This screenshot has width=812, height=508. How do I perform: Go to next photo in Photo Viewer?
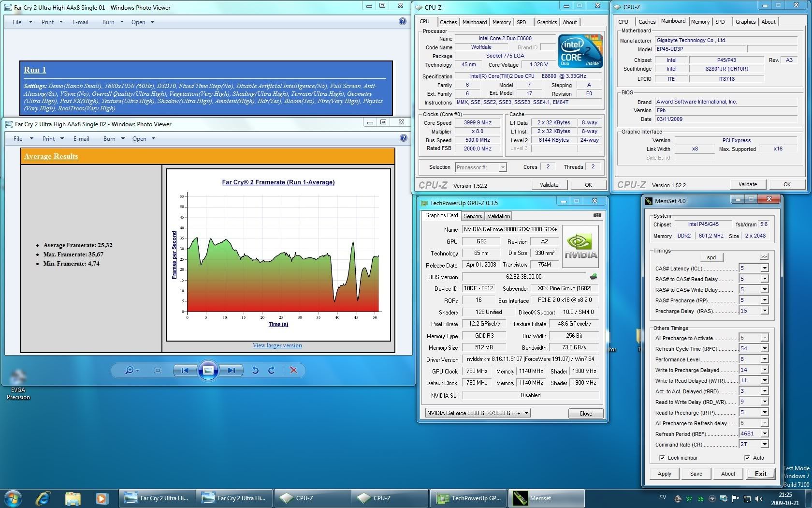click(x=231, y=371)
